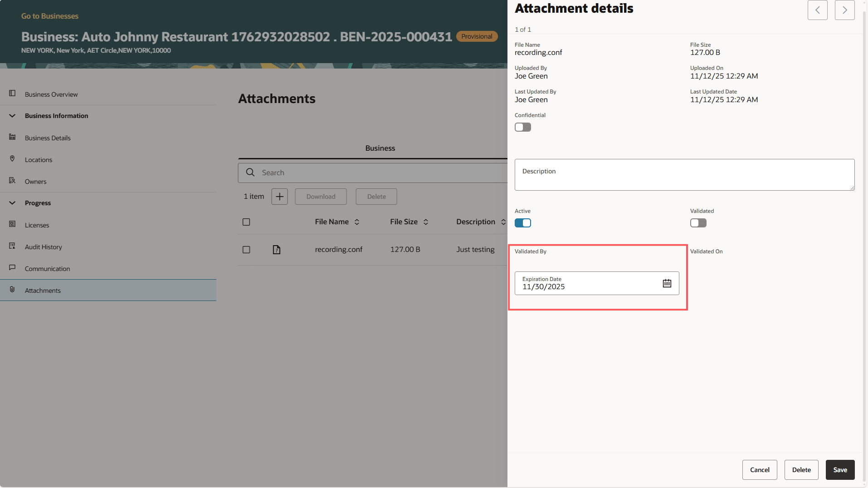Viewport: 868px width, 488px height.
Task: Click the add attachment plus icon
Action: click(279, 196)
